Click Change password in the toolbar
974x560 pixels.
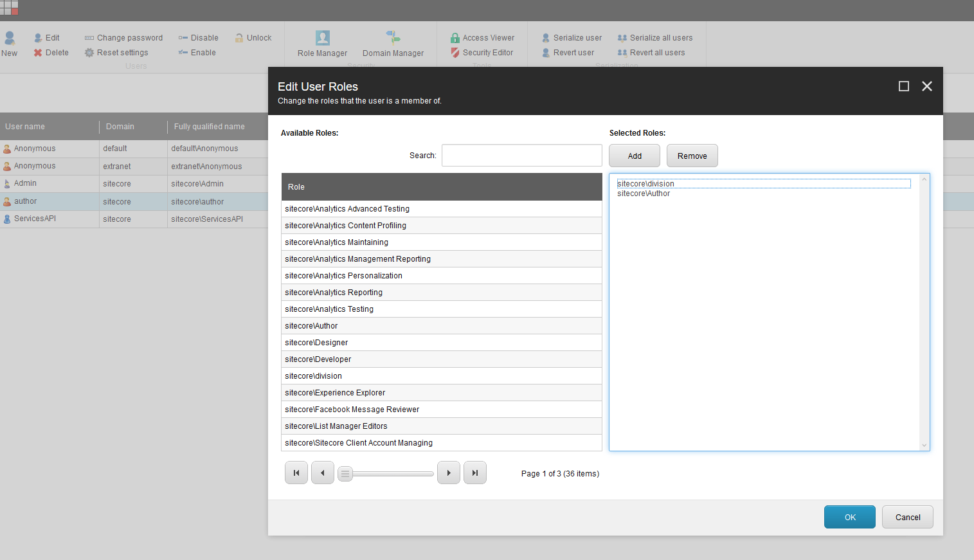(x=124, y=38)
